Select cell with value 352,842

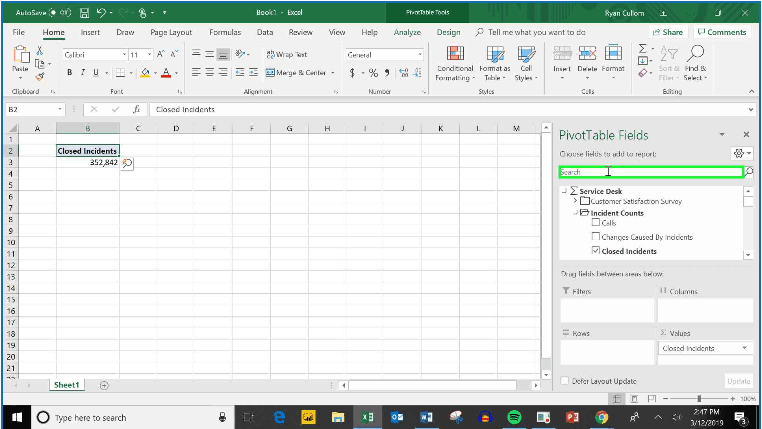tap(87, 162)
